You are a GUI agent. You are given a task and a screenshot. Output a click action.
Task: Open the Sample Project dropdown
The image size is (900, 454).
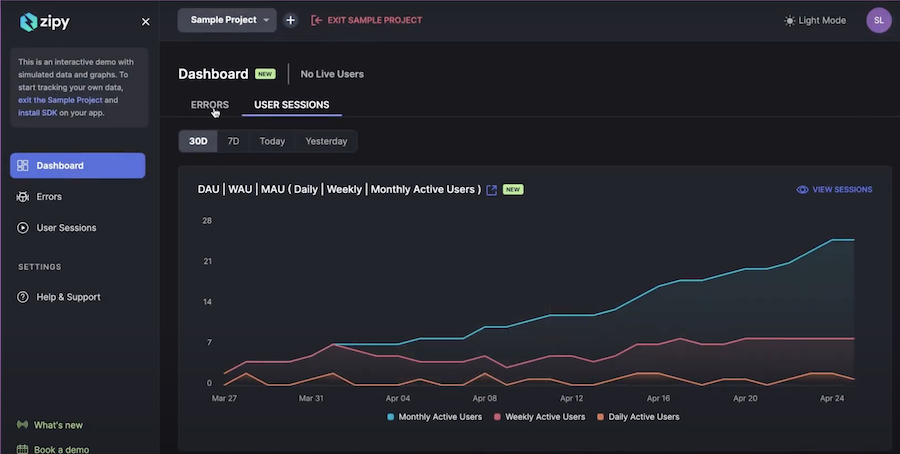(227, 20)
